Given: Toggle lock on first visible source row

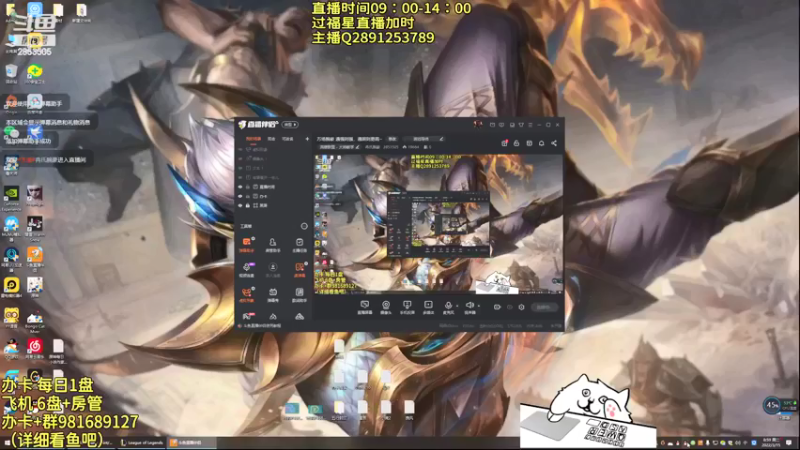Looking at the screenshot, I should point(248,187).
